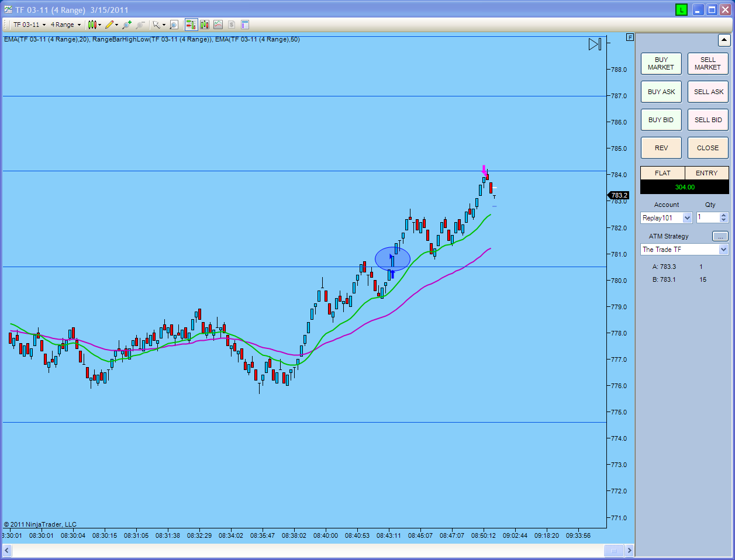The height and width of the screenshot is (560, 735).
Task: Open the 4 Range interval dropdown
Action: [x=65, y=25]
